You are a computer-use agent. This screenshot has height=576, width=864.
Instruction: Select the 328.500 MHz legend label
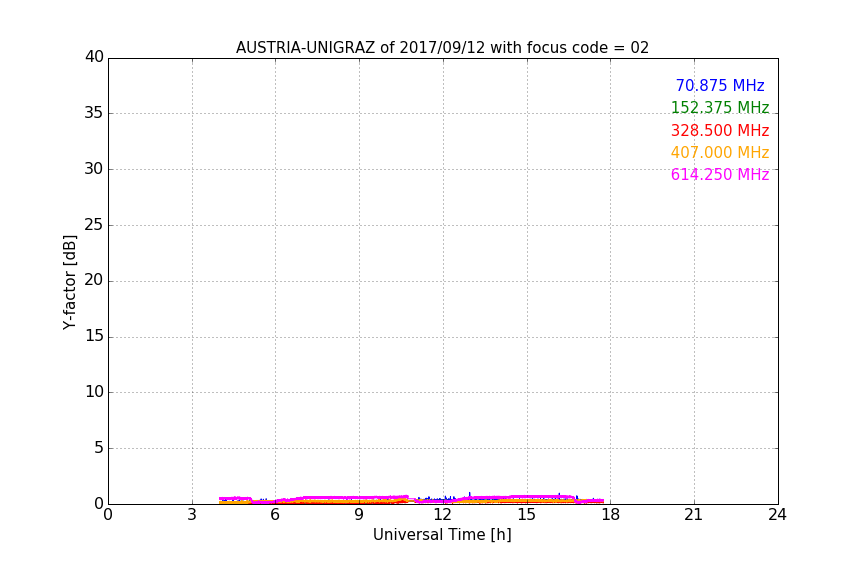720,131
